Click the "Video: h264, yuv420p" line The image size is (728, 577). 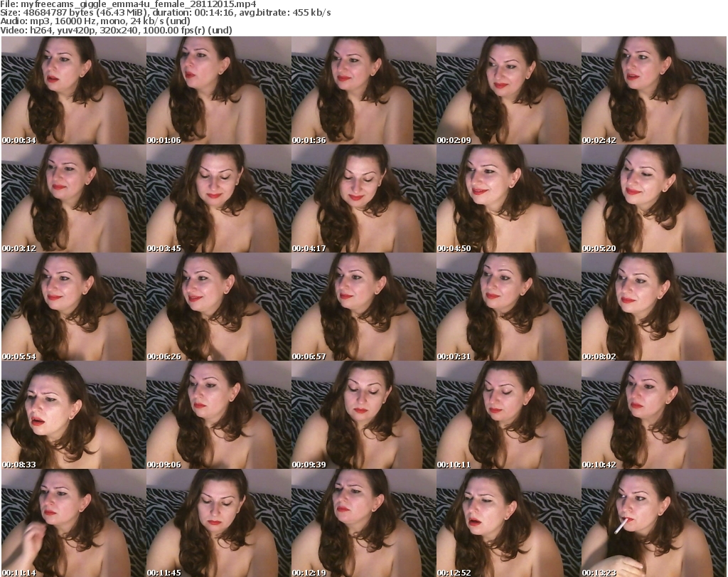click(x=116, y=30)
